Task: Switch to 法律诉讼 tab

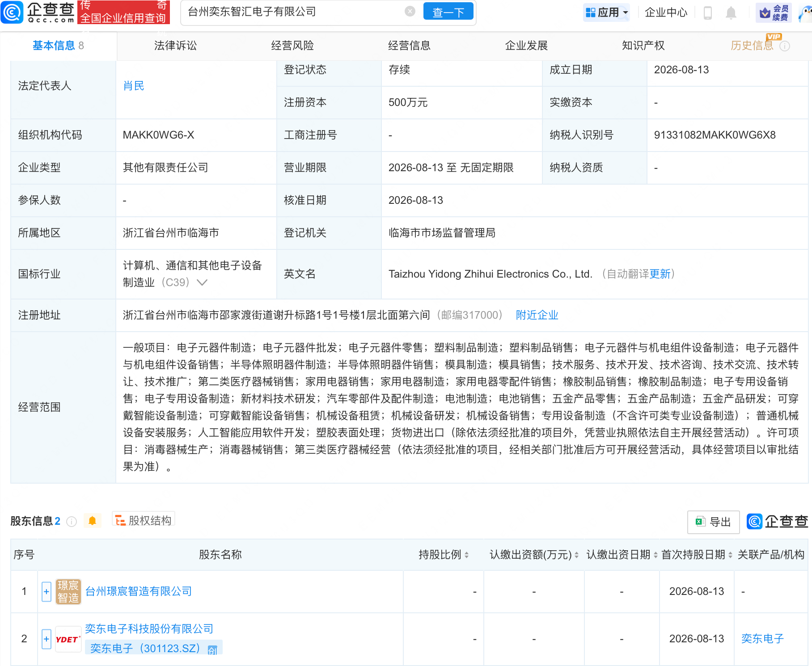Action: 175,46
